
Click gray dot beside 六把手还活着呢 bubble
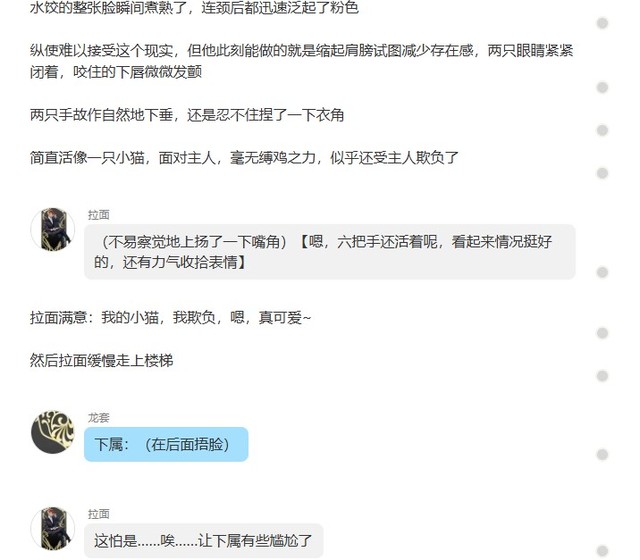pyautogui.click(x=602, y=272)
